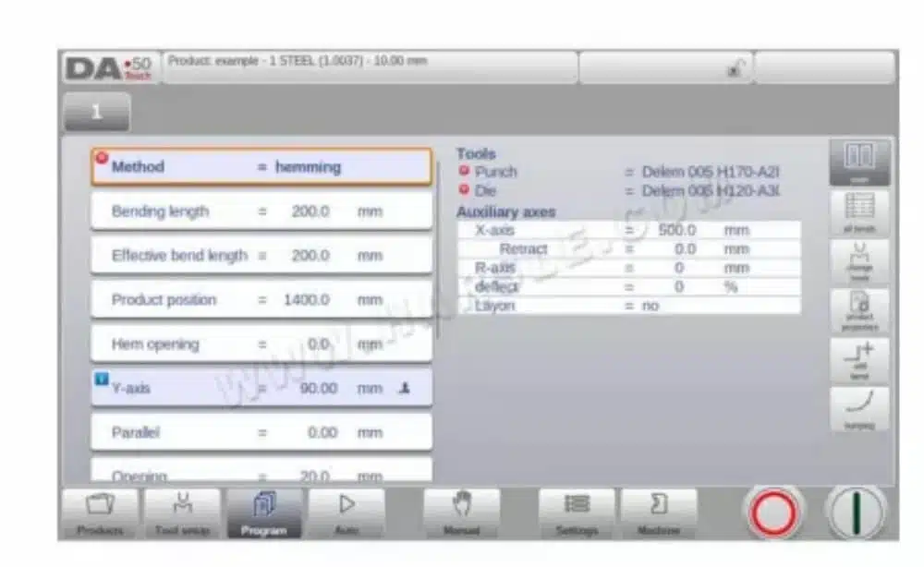Open the Products folder mode

pyautogui.click(x=100, y=513)
